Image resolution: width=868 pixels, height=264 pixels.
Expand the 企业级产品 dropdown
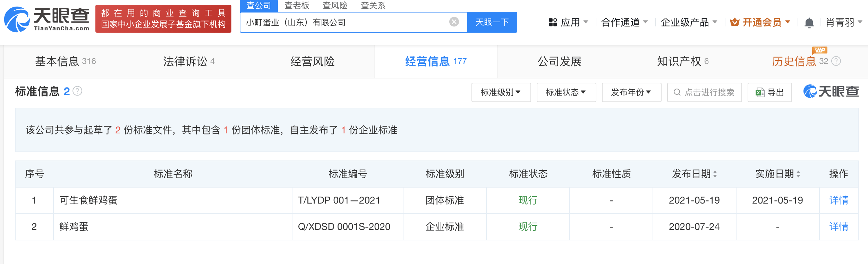pyautogui.click(x=715, y=22)
